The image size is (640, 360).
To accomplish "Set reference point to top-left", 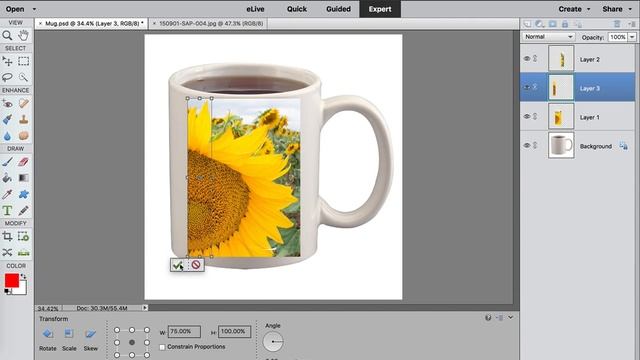I will coord(117,330).
